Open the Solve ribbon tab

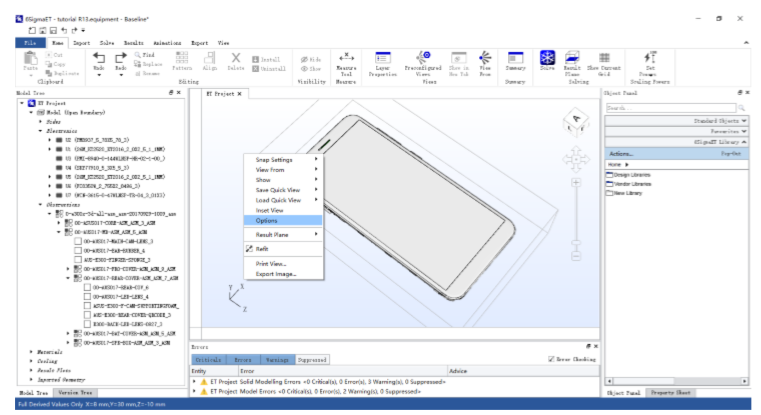pos(107,43)
